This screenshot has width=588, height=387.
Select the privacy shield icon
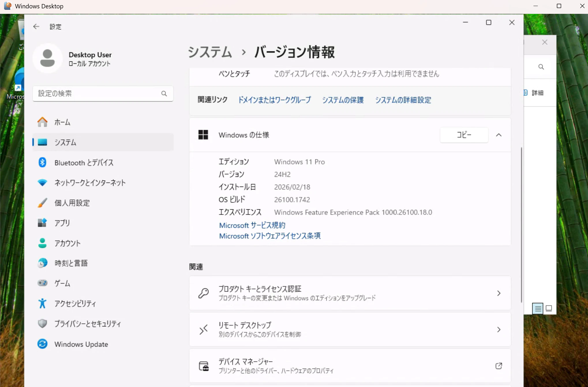pos(42,324)
